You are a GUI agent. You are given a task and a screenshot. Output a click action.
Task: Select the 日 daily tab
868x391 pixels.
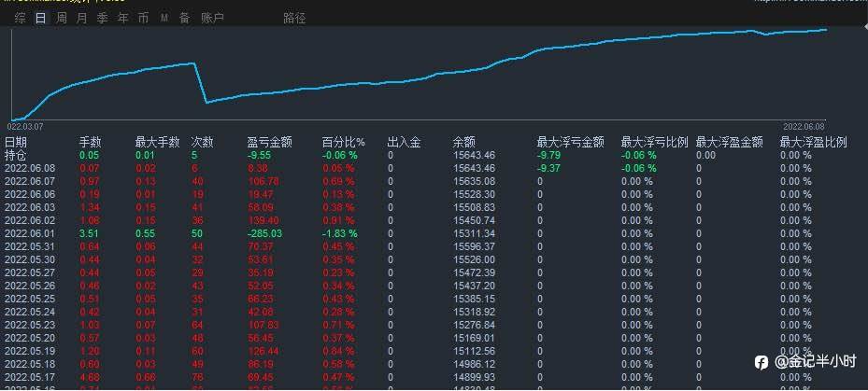40,19
